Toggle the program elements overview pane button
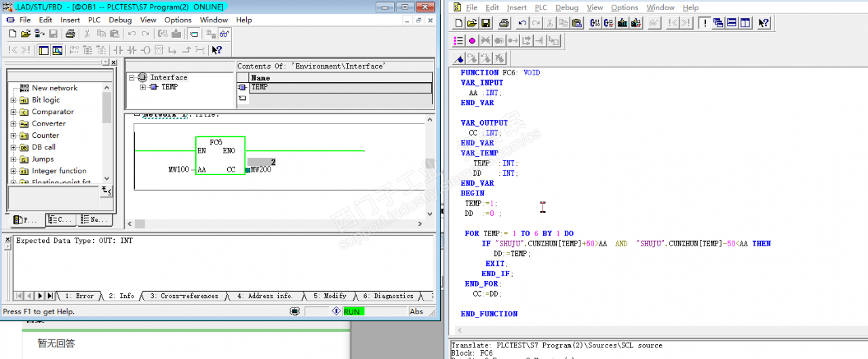Viewport: 868px width, 359px height. 43,50
